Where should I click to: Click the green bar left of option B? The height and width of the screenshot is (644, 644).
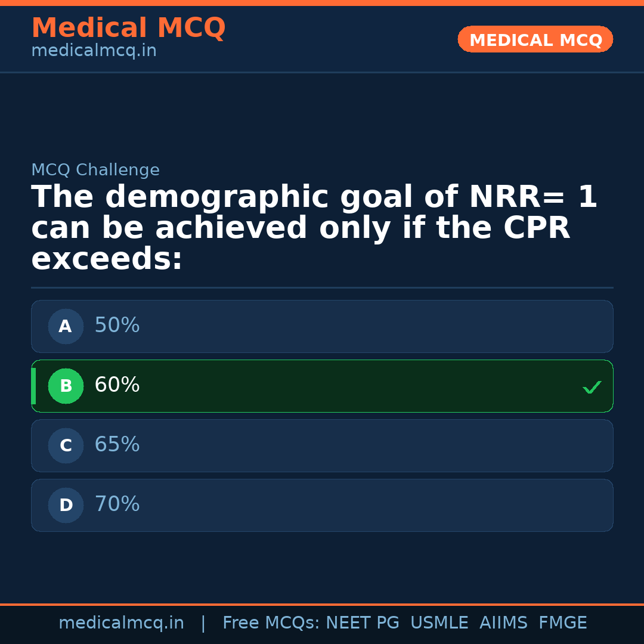tap(33, 386)
